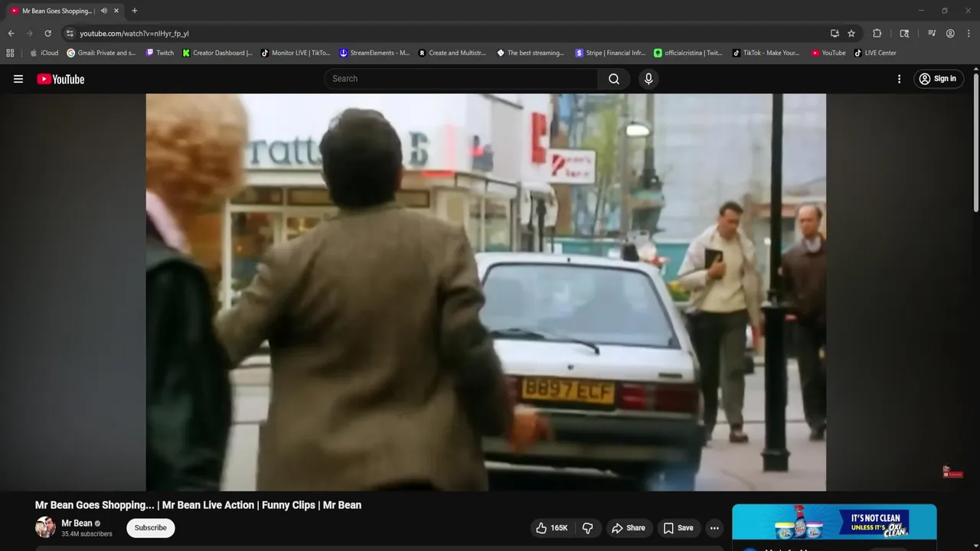
Task: Open the apps grid in bookmarks bar
Action: coord(10,53)
